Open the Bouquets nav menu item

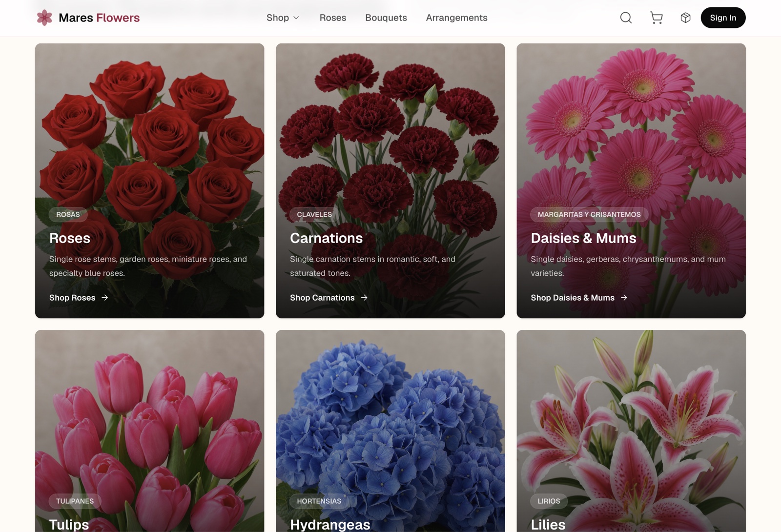386,18
